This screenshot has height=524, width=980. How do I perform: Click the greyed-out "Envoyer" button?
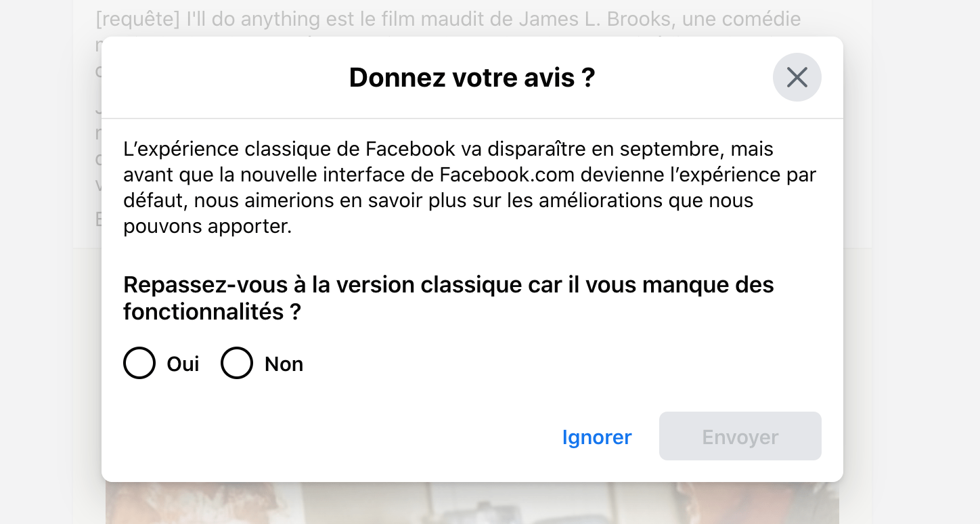(740, 436)
